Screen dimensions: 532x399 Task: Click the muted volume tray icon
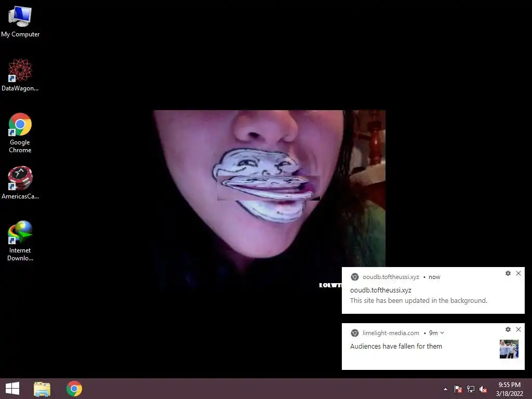(483, 389)
